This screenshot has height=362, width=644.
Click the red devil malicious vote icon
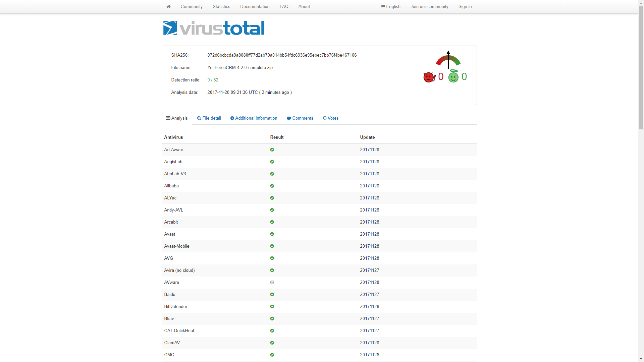point(429,77)
